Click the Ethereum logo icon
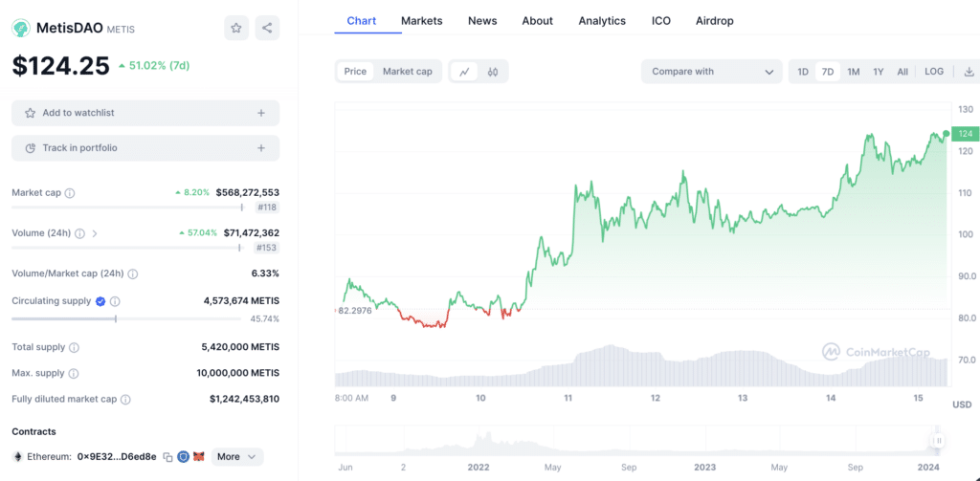Screen dimensions: 980x481 [x=17, y=457]
